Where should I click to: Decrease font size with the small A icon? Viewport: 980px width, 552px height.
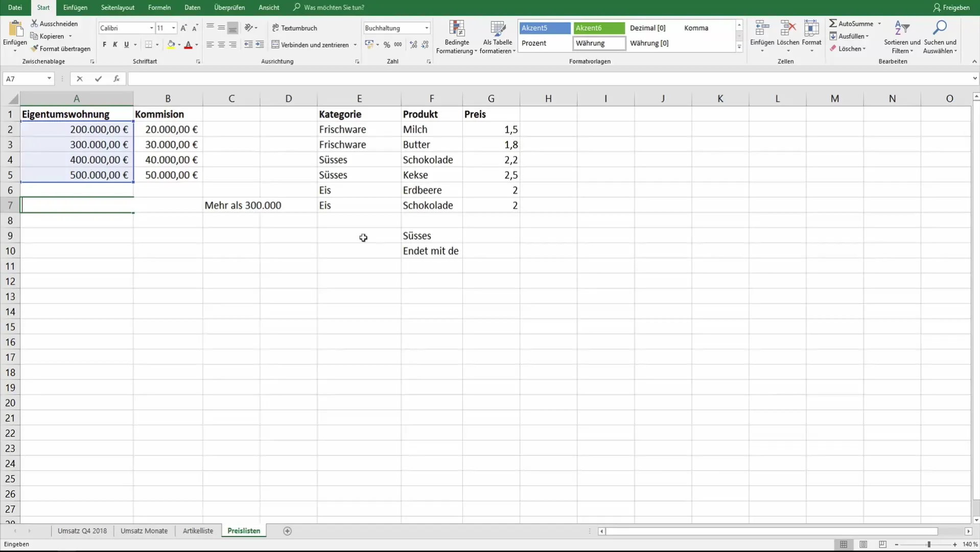tap(195, 28)
